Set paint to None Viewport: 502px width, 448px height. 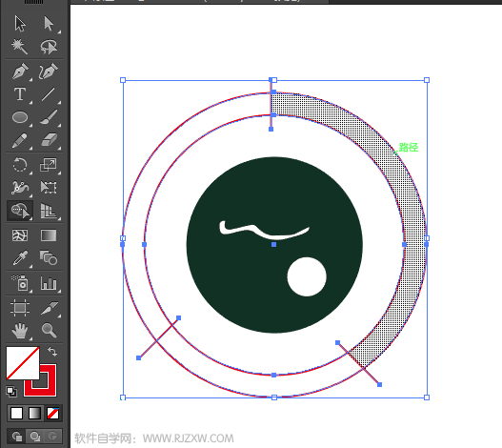point(52,413)
